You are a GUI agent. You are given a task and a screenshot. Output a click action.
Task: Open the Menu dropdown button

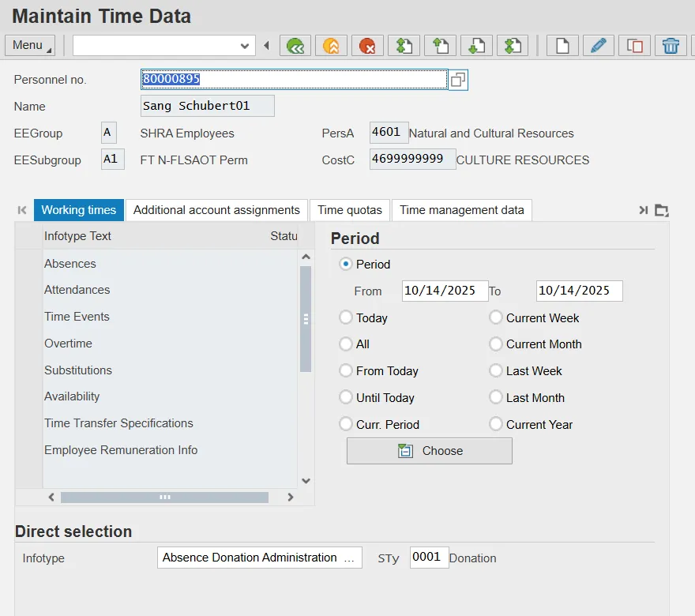tap(30, 46)
